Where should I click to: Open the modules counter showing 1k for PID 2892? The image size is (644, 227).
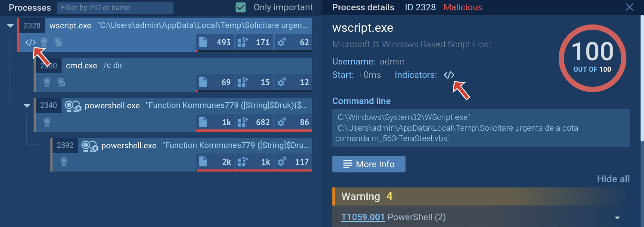click(x=254, y=162)
